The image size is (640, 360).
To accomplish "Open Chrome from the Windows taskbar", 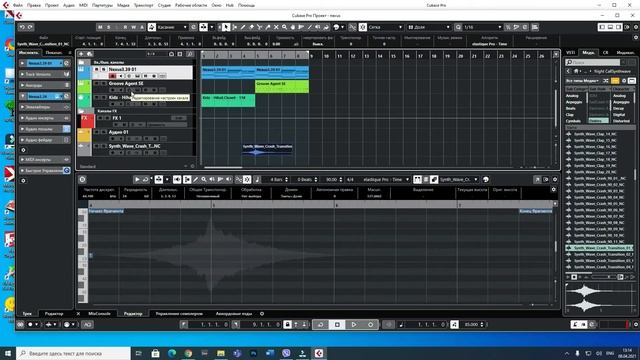I will coord(188,353).
